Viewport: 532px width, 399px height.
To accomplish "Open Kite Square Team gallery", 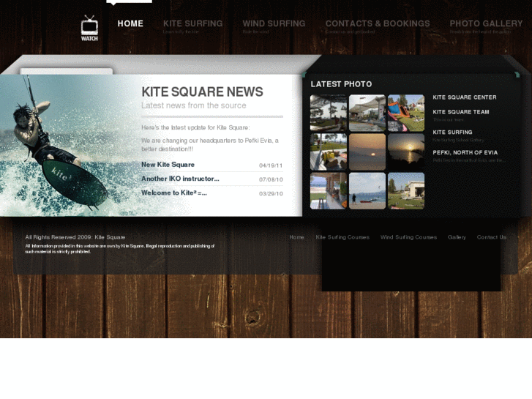I will tap(461, 112).
